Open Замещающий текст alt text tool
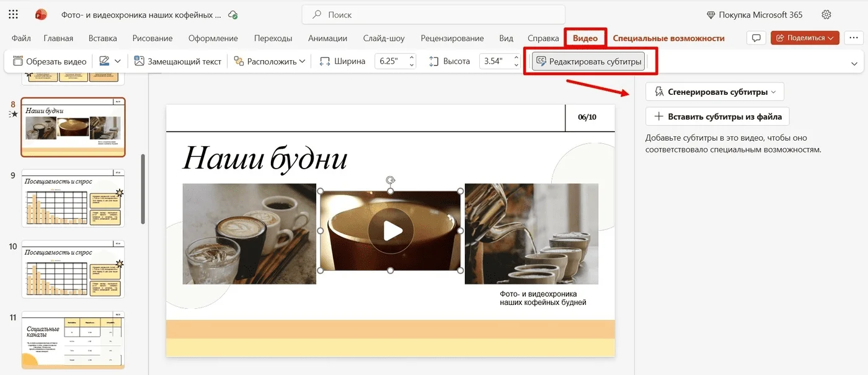The image size is (868, 375). (x=178, y=61)
